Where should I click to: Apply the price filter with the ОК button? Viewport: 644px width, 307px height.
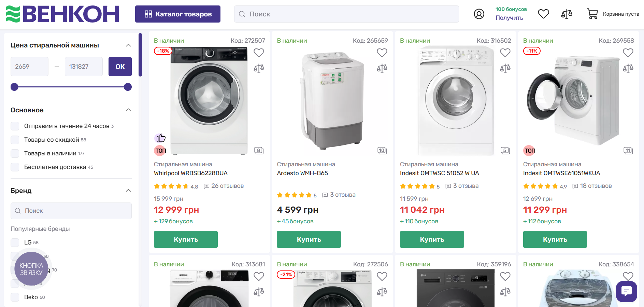pos(120,67)
